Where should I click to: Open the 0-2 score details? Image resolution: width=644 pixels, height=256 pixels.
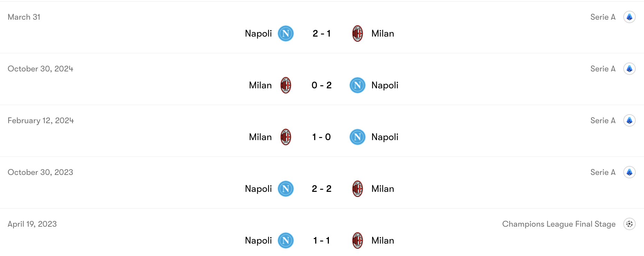pos(321,85)
